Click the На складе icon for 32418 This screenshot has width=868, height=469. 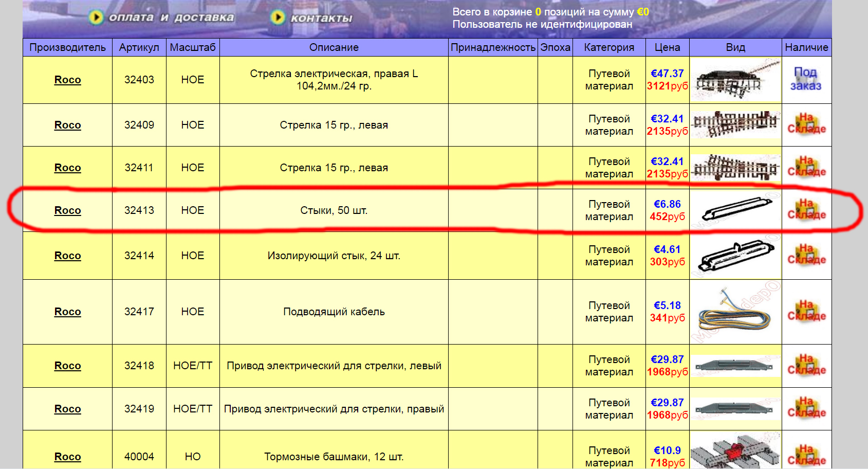click(806, 365)
